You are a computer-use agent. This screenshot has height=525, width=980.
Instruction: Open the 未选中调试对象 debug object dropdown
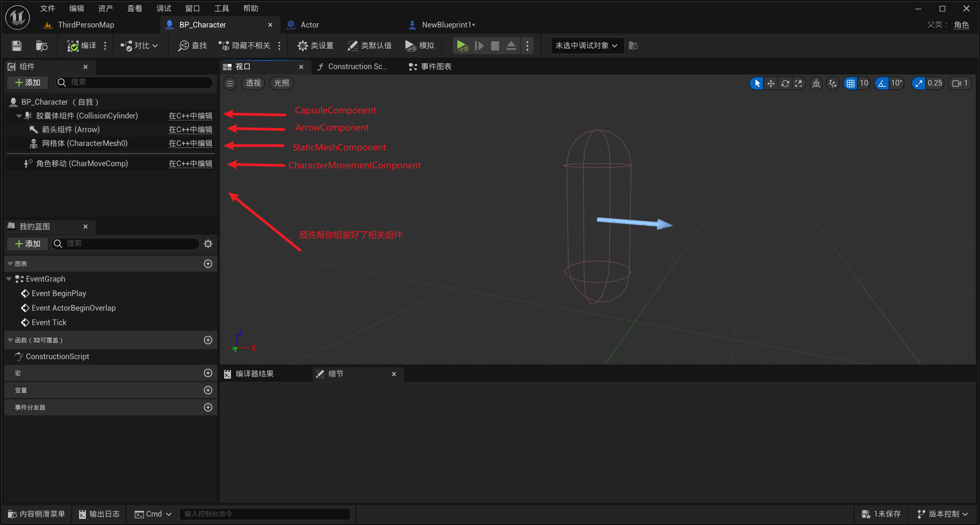click(587, 46)
